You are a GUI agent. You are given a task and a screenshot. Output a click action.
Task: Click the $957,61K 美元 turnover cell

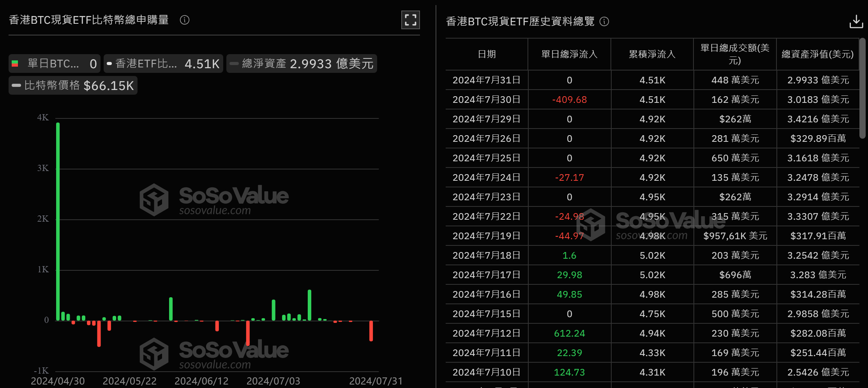point(735,236)
